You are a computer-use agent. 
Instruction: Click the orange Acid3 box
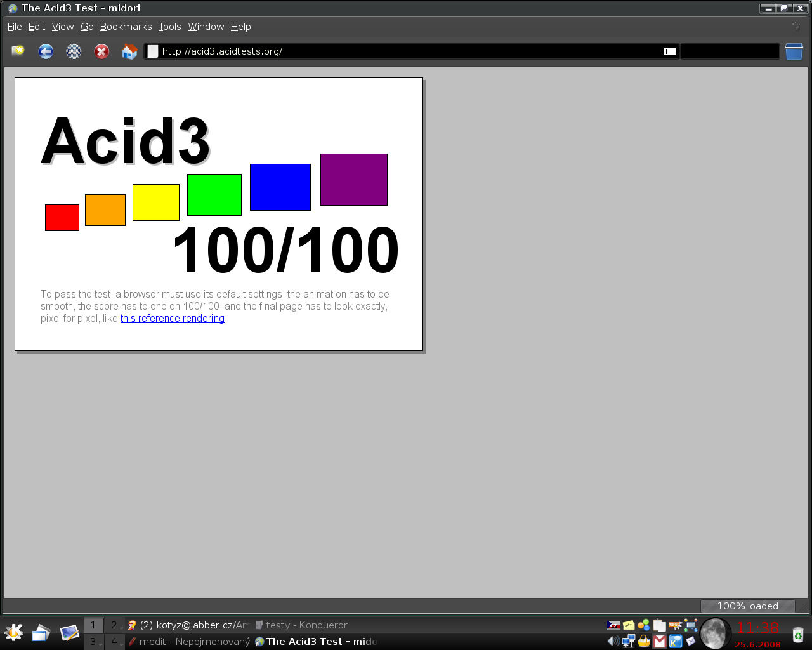pos(105,210)
